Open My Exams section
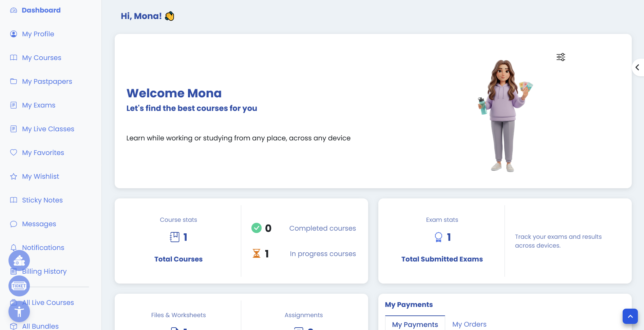Image resolution: width=644 pixels, height=330 pixels. [x=38, y=105]
